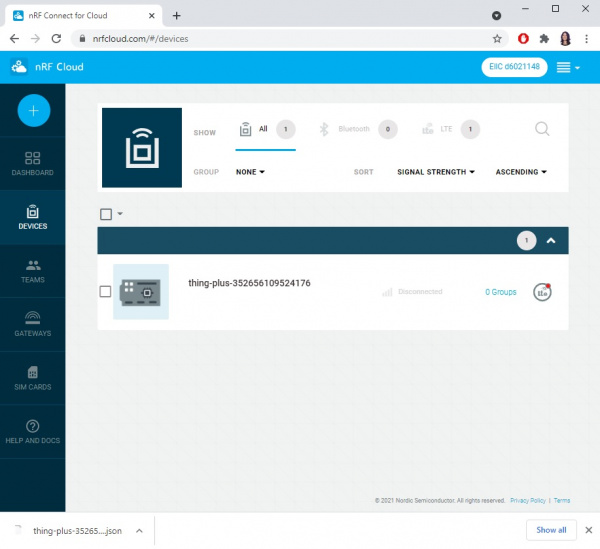This screenshot has height=549, width=600.
Task: Collapse the device group with the chevron
Action: (x=551, y=241)
